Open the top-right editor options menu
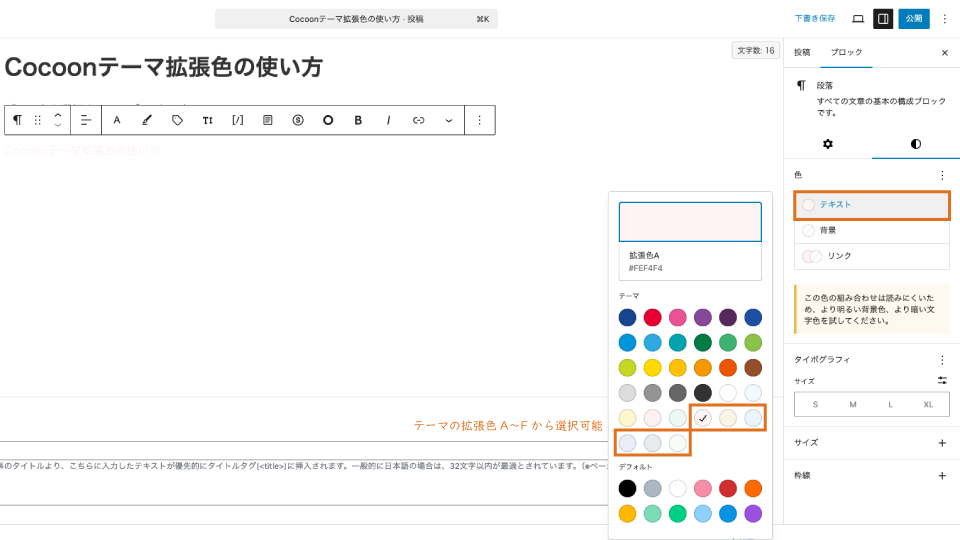The height and width of the screenshot is (540, 960). click(x=945, y=19)
